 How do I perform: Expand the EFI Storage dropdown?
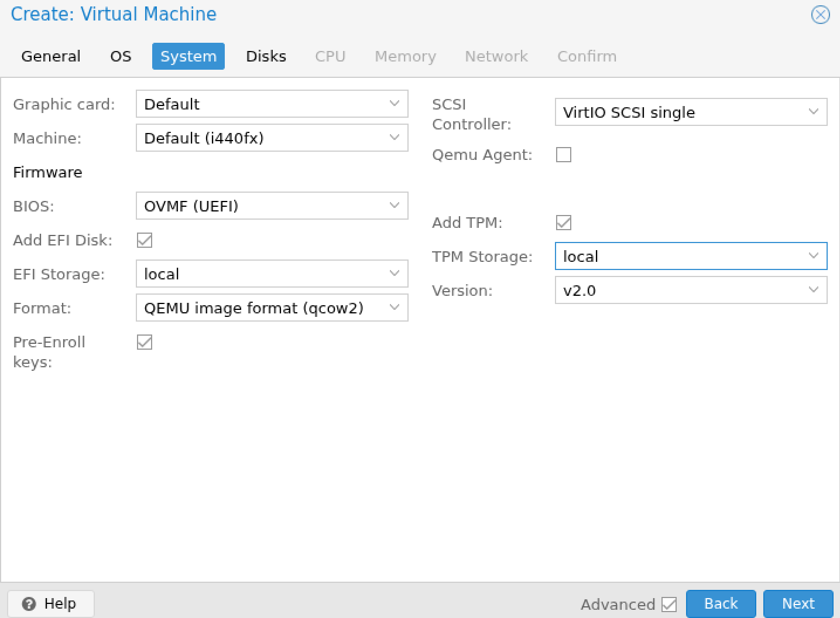tap(394, 274)
